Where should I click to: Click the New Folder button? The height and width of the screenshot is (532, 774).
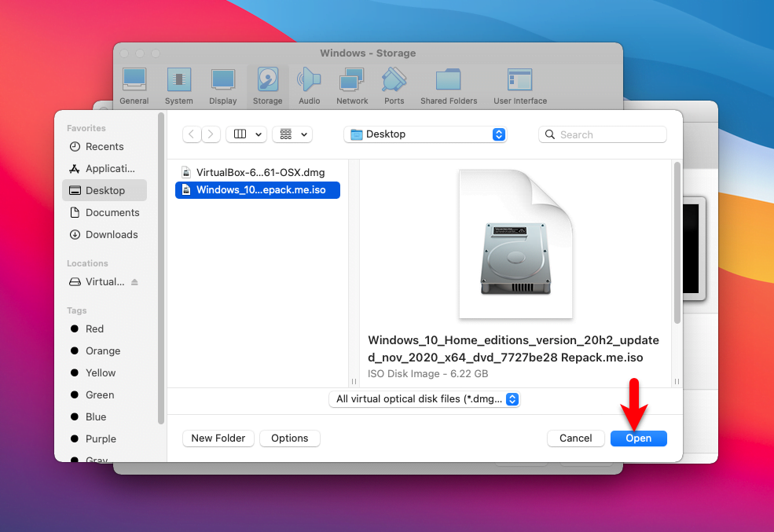click(218, 438)
